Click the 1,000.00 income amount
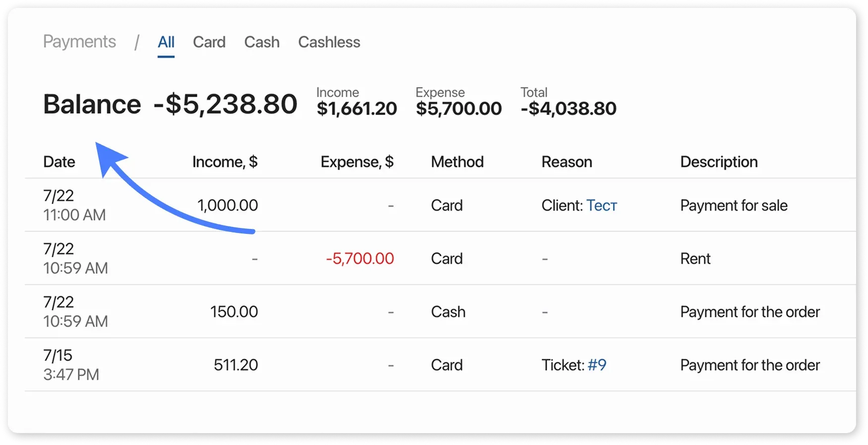868x445 pixels. 227,205
